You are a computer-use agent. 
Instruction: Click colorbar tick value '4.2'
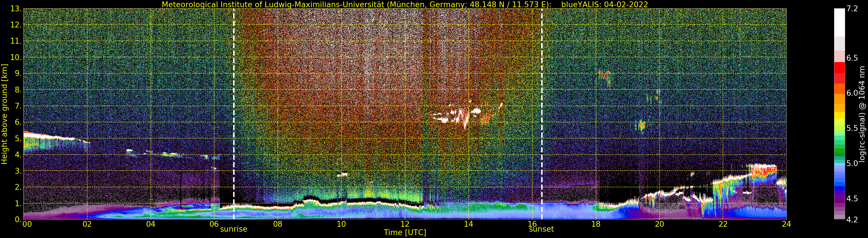[x=852, y=220]
